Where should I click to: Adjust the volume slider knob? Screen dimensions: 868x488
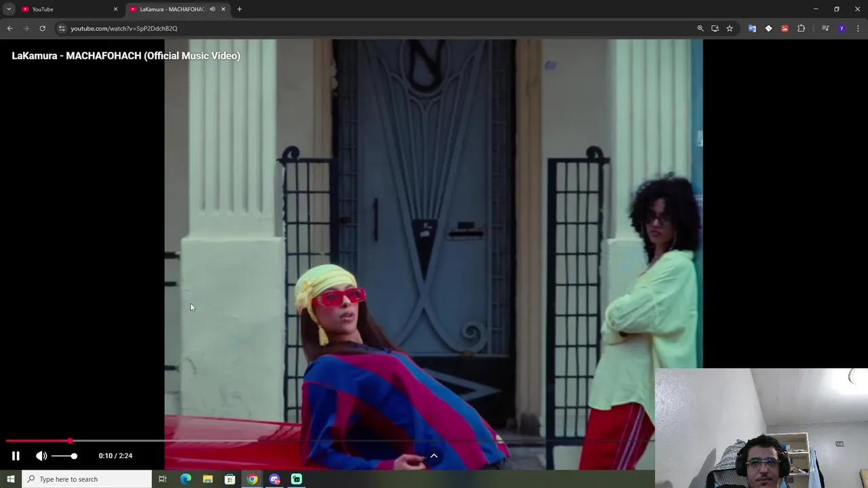pos(74,456)
